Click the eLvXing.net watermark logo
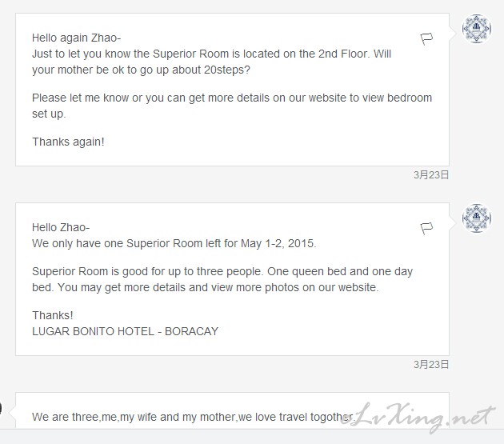 (x=417, y=417)
